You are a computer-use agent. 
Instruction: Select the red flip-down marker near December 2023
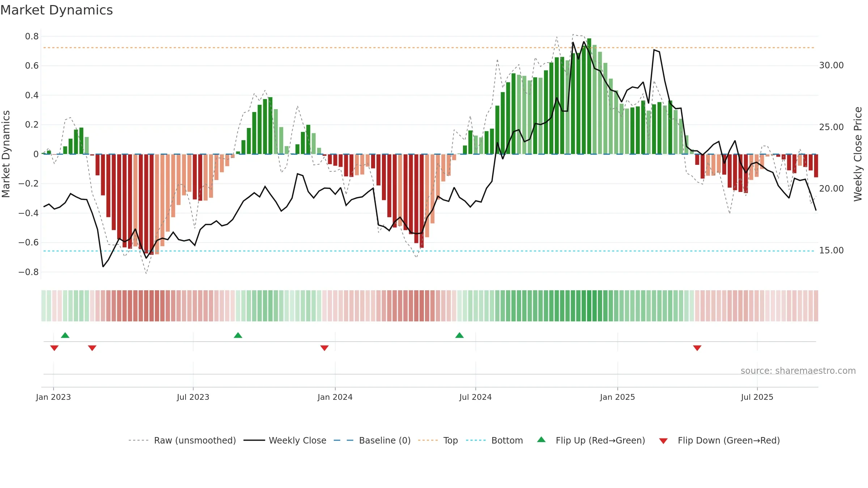pyautogui.click(x=324, y=348)
